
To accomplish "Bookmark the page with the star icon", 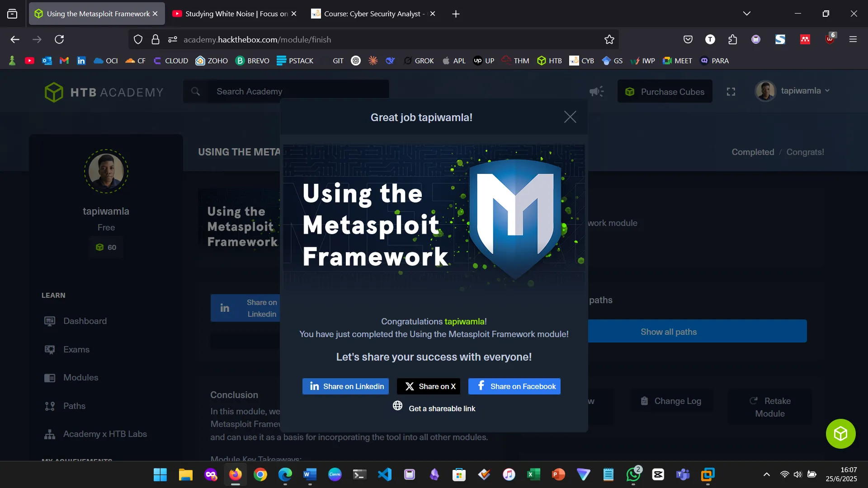I will coord(609,39).
